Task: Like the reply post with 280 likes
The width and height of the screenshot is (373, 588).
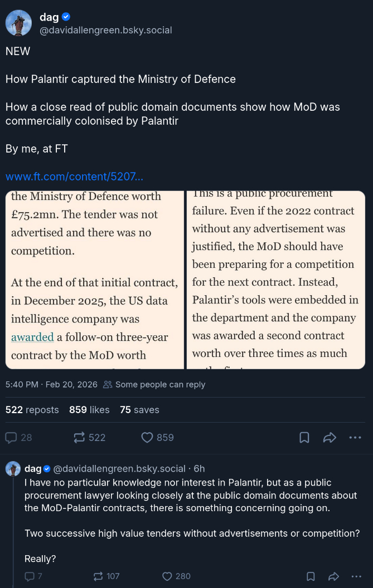Action: click(x=167, y=576)
